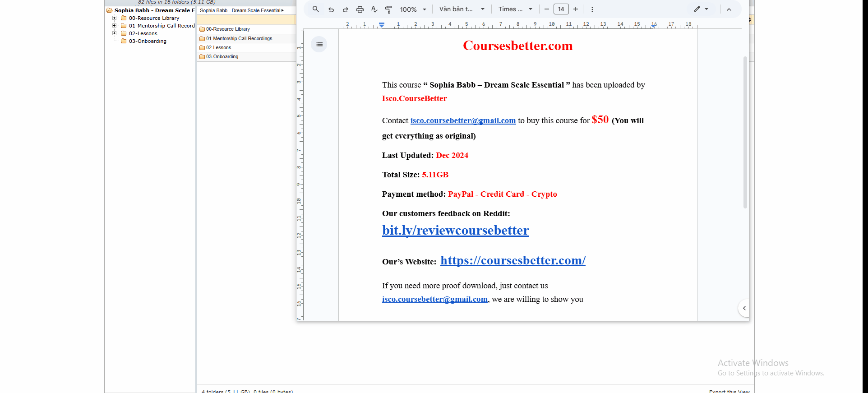868x393 pixels.
Task: Select 03-Onboarding folder in the tree
Action: coord(148,41)
